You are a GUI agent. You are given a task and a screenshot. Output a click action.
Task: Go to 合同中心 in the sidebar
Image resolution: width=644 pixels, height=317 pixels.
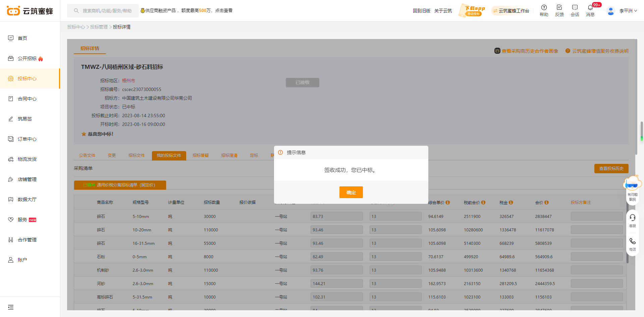click(x=27, y=99)
